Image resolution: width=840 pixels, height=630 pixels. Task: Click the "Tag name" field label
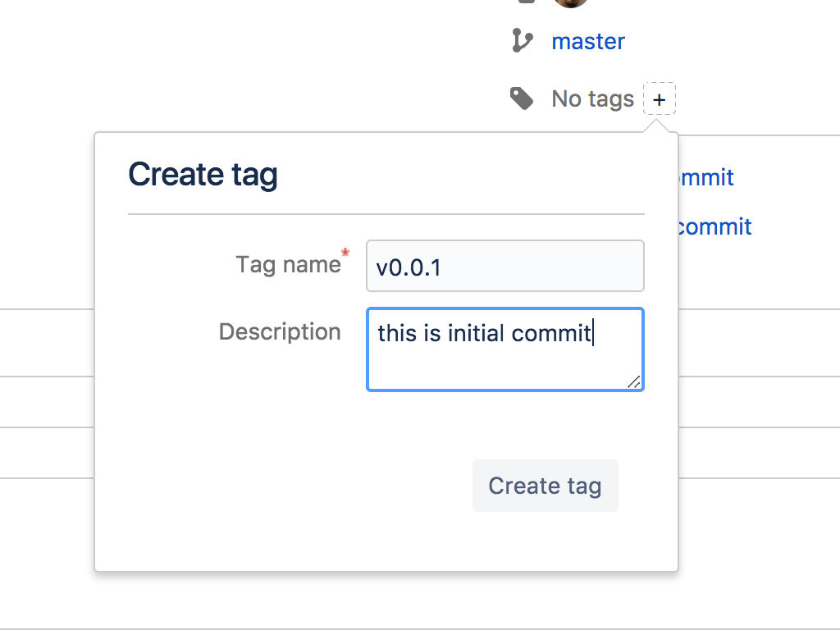[288, 265]
